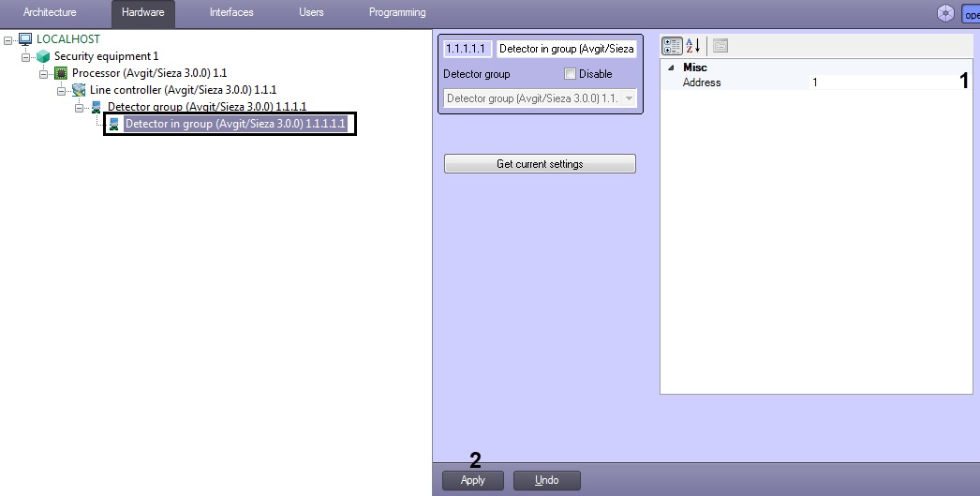
Task: Open the property pages icon
Action: point(720,46)
